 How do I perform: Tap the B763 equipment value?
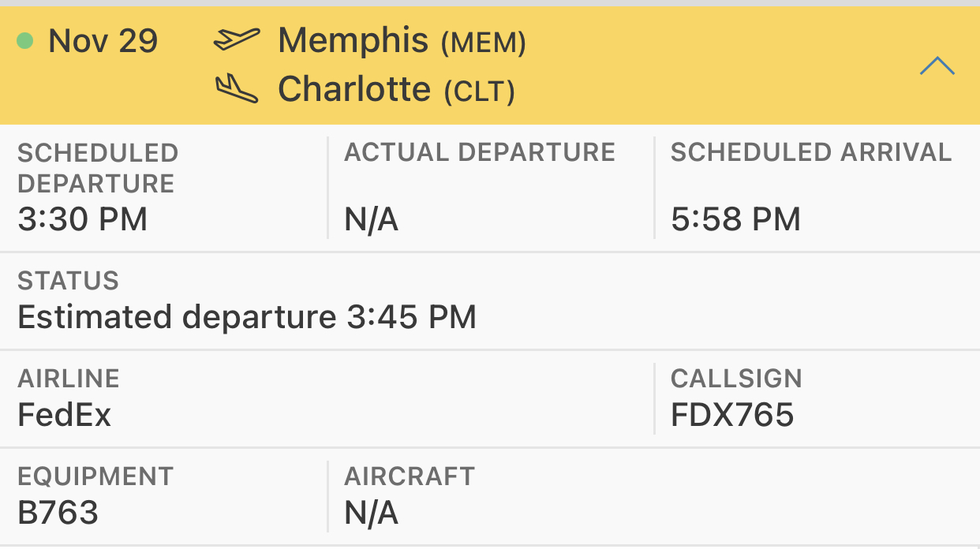(x=58, y=513)
